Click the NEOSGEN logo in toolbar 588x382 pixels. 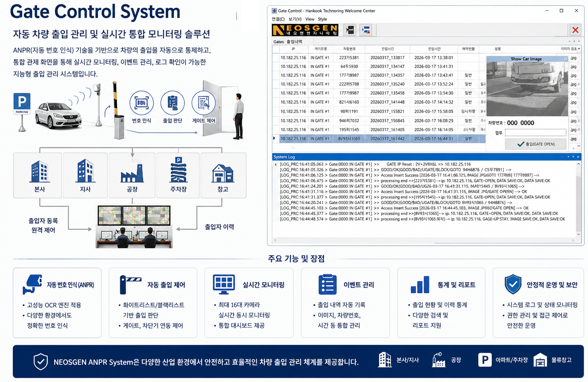305,30
